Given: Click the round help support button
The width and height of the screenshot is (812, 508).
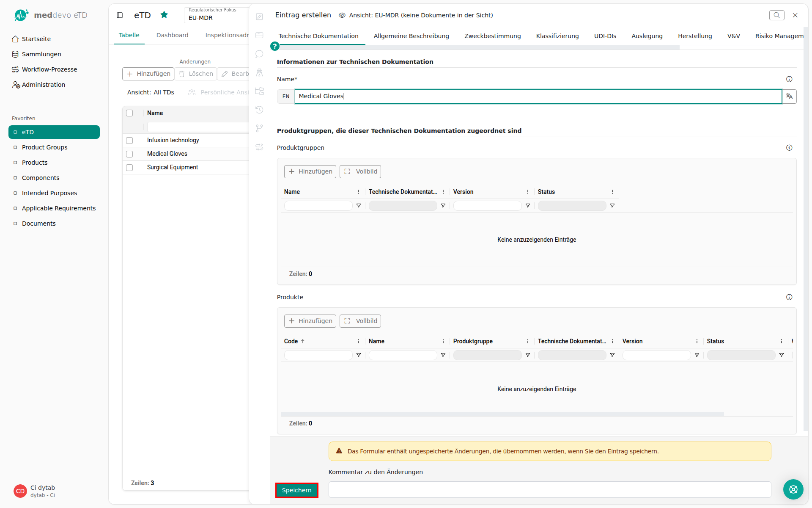Looking at the screenshot, I should (x=793, y=489).
